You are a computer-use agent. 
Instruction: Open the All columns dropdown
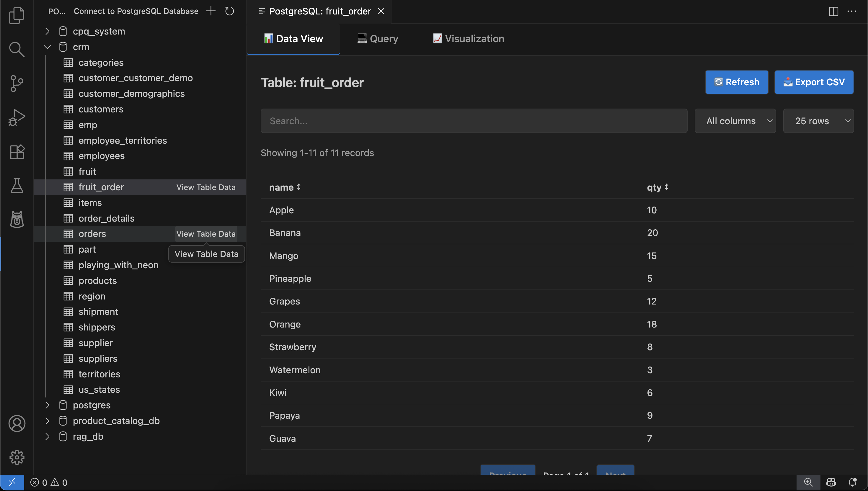click(x=735, y=121)
